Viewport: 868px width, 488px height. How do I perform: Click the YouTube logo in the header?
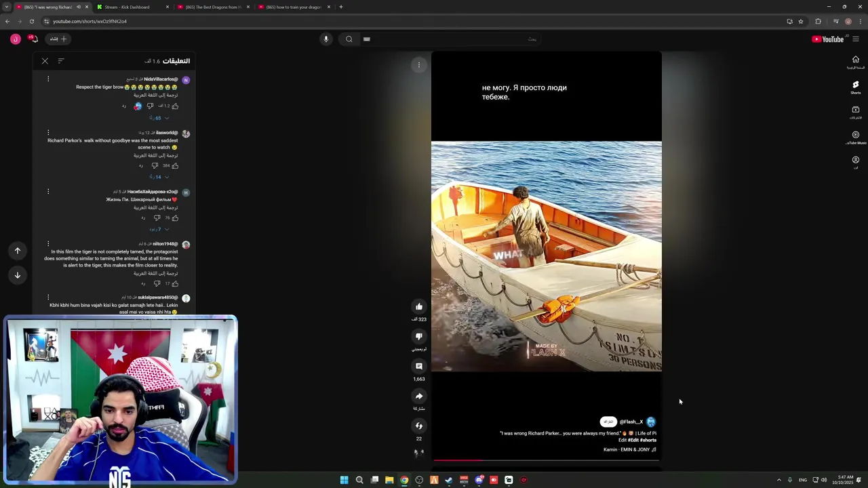(x=828, y=39)
